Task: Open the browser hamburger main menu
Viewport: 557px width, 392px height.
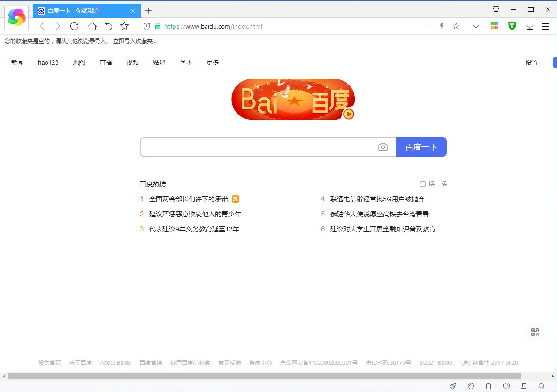Action: click(x=545, y=26)
